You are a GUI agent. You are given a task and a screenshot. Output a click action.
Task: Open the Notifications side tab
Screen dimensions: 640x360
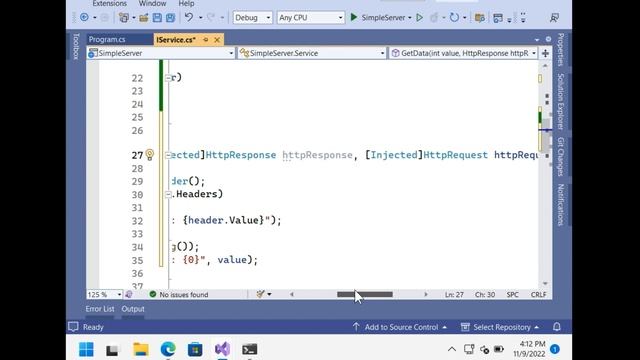coord(561,204)
